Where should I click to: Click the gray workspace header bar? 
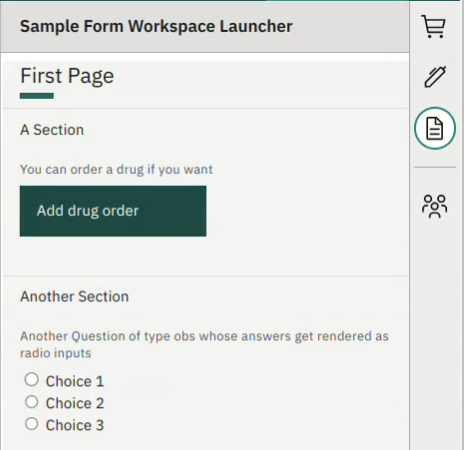click(x=205, y=27)
